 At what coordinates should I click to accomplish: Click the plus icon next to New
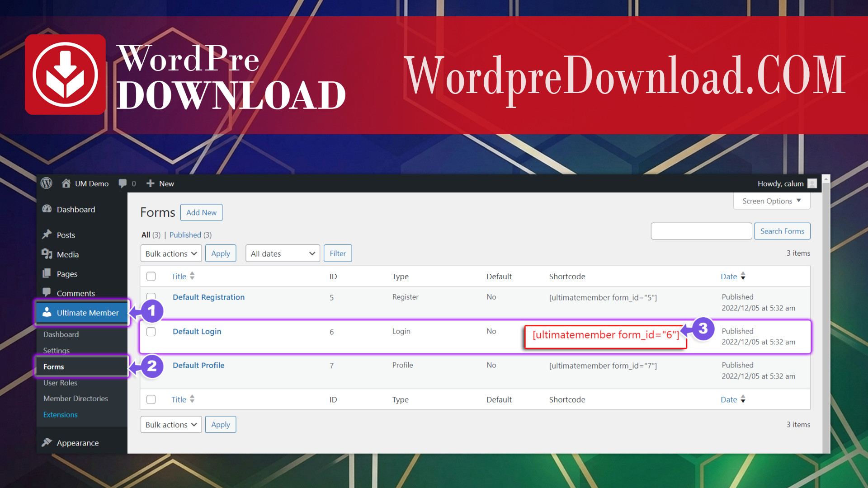tap(151, 183)
